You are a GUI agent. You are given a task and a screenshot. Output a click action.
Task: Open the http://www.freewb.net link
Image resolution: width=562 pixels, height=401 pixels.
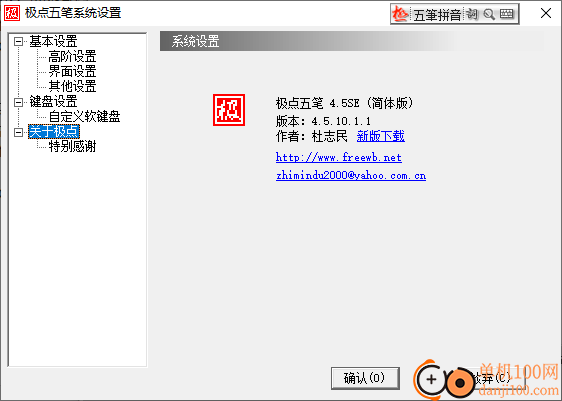[x=339, y=157]
